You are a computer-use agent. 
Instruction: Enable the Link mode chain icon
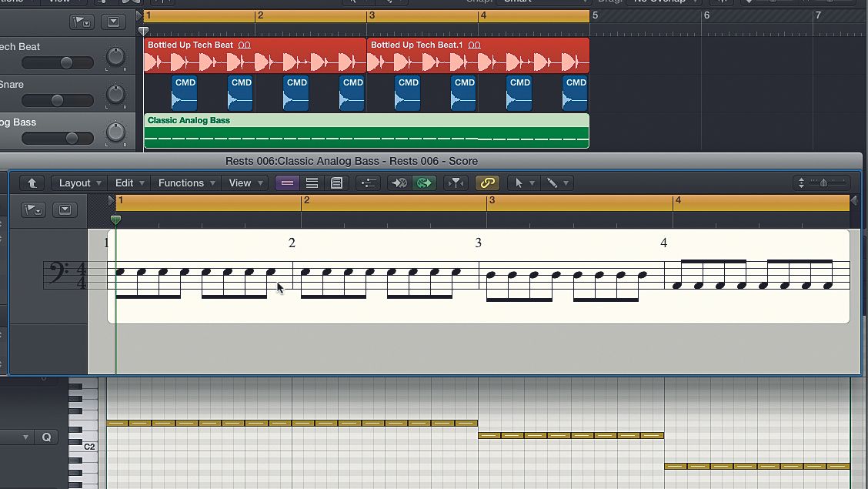point(486,183)
